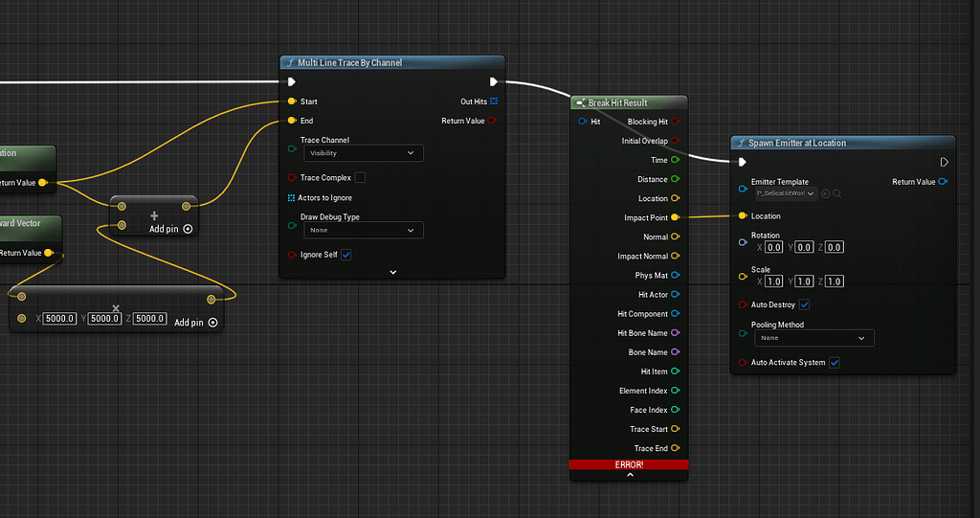Click the Spawn Emitter execution output pin
Screen dimensions: 980x518
945,162
